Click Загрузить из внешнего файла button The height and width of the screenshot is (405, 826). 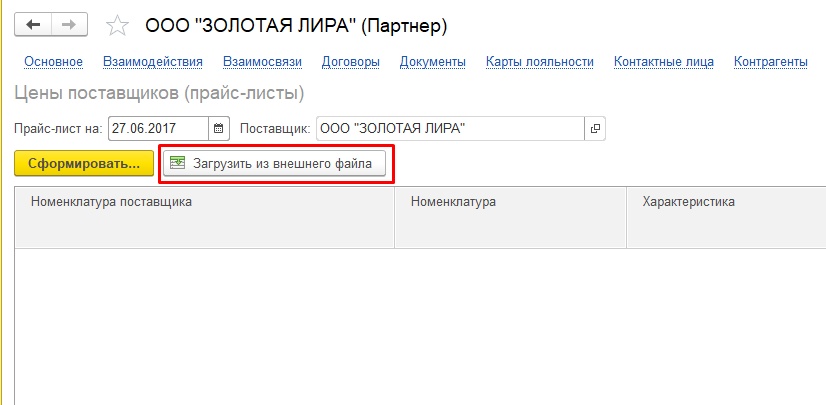(x=274, y=164)
